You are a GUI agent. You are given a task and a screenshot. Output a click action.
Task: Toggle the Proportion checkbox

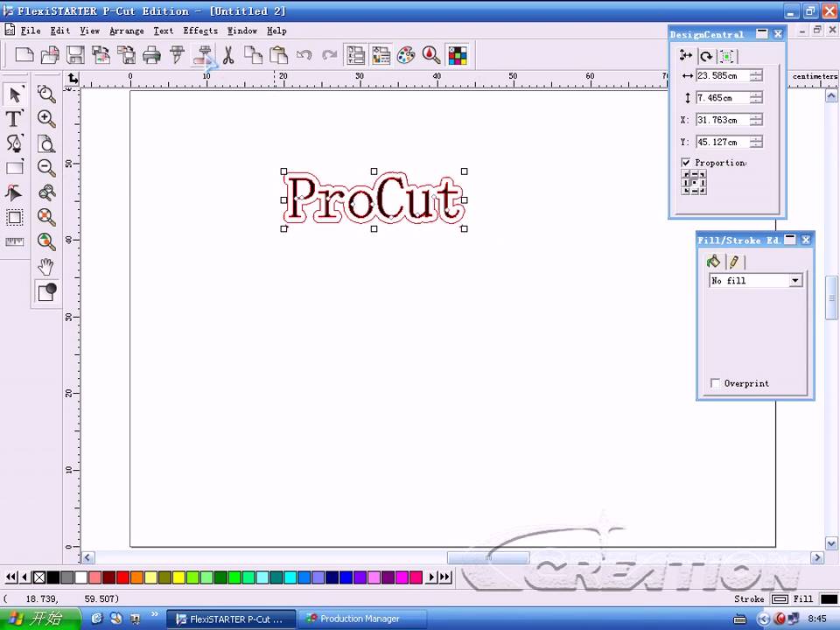tap(686, 163)
